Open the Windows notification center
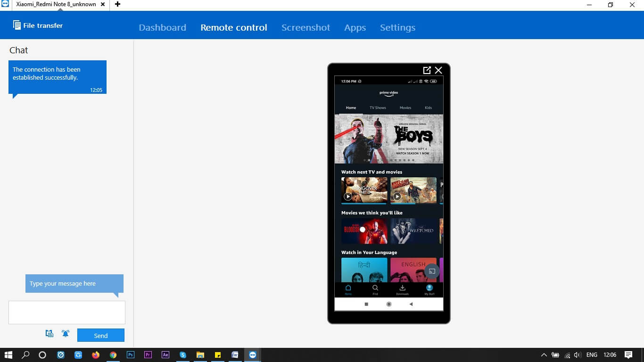The width and height of the screenshot is (644, 362). coord(628,355)
